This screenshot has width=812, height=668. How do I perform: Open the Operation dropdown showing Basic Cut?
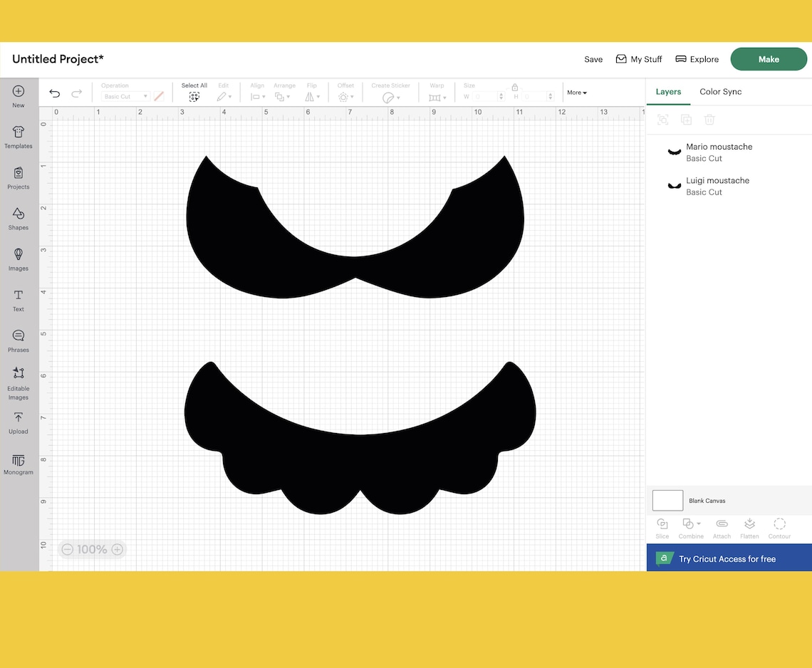coord(127,95)
